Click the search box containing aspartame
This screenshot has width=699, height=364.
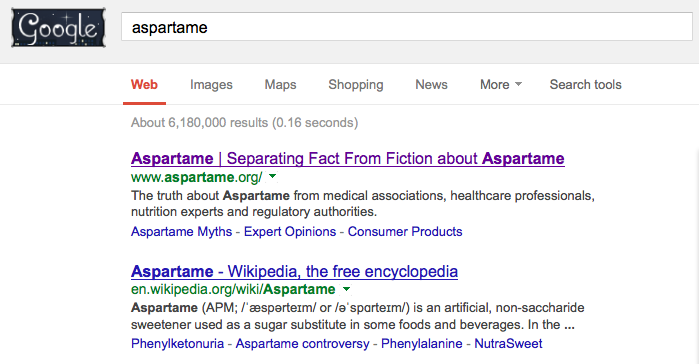[x=407, y=27]
